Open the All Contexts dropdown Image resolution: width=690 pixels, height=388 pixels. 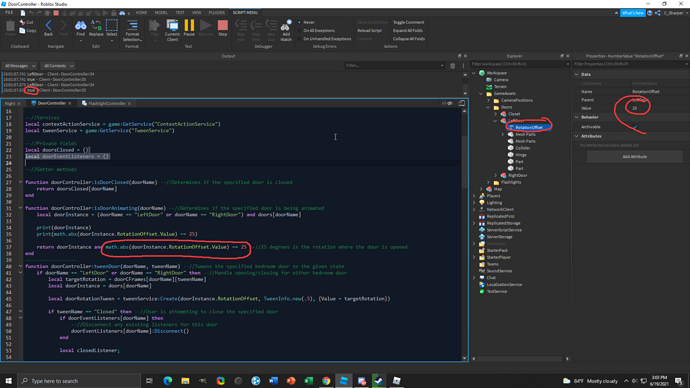58,66
